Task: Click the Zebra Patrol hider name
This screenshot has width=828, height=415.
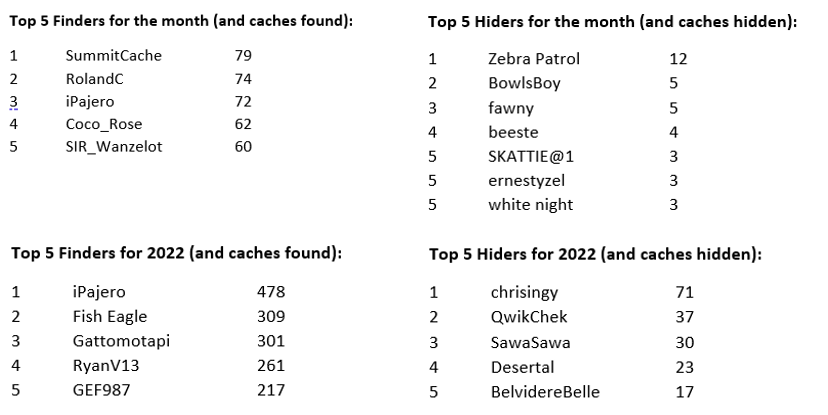Action: (534, 59)
